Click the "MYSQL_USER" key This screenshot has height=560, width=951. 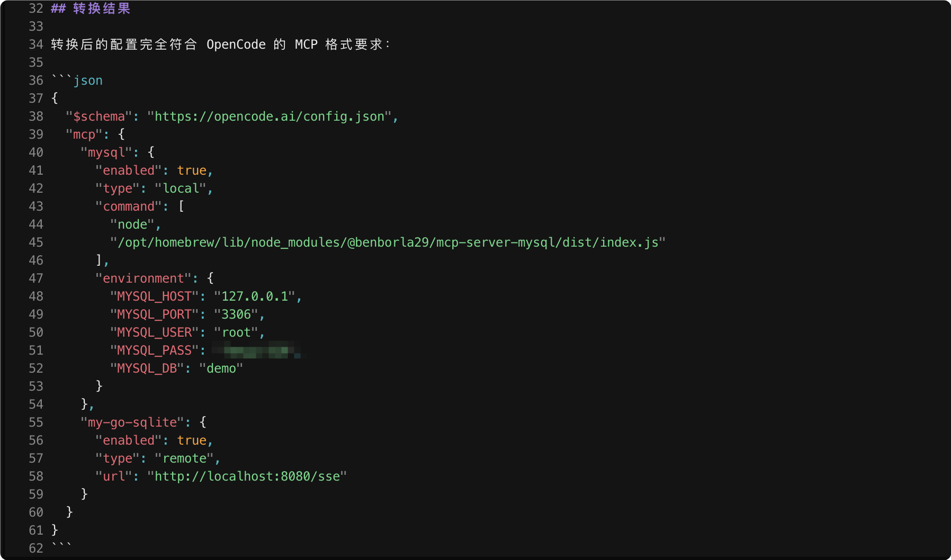(155, 332)
